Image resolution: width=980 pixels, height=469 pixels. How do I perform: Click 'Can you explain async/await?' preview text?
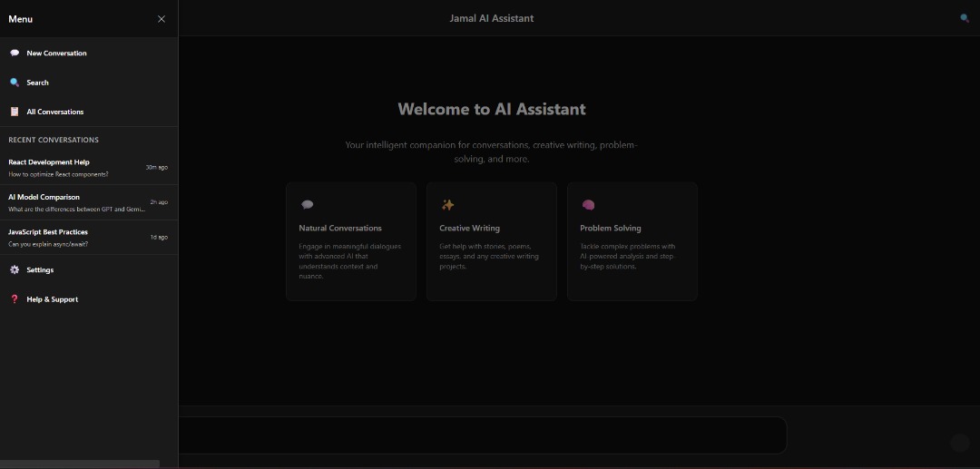pyautogui.click(x=48, y=244)
